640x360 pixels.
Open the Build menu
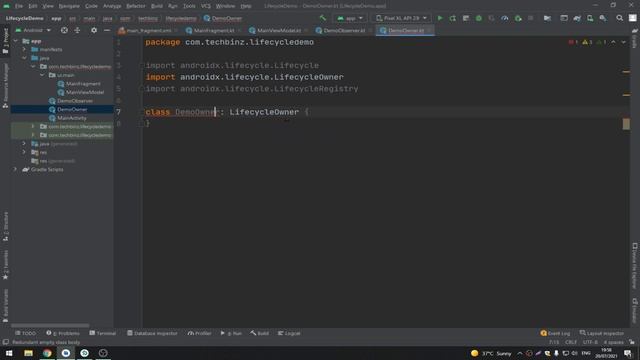click(157, 6)
